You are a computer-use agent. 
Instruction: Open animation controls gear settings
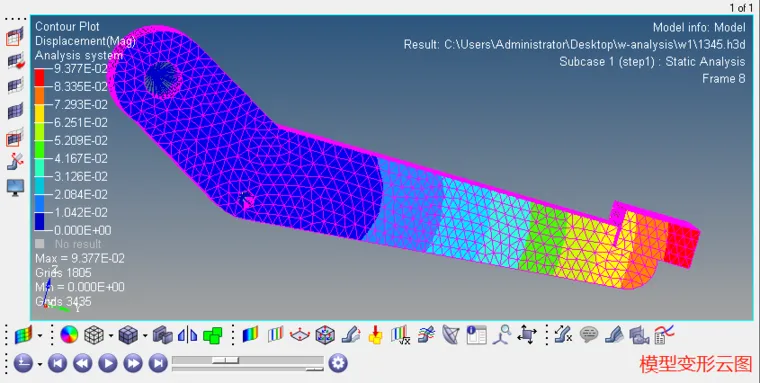coord(338,363)
